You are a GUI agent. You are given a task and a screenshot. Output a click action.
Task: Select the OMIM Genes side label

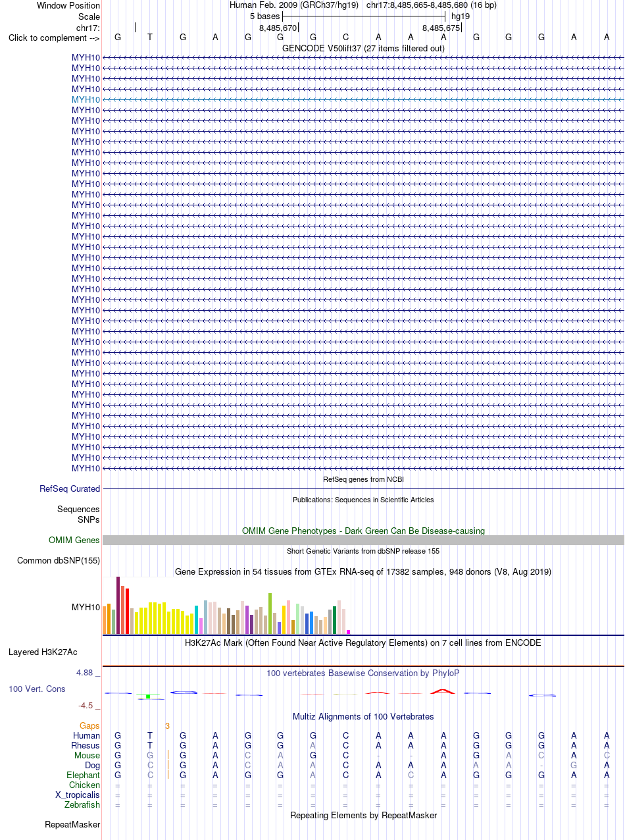[x=74, y=540]
